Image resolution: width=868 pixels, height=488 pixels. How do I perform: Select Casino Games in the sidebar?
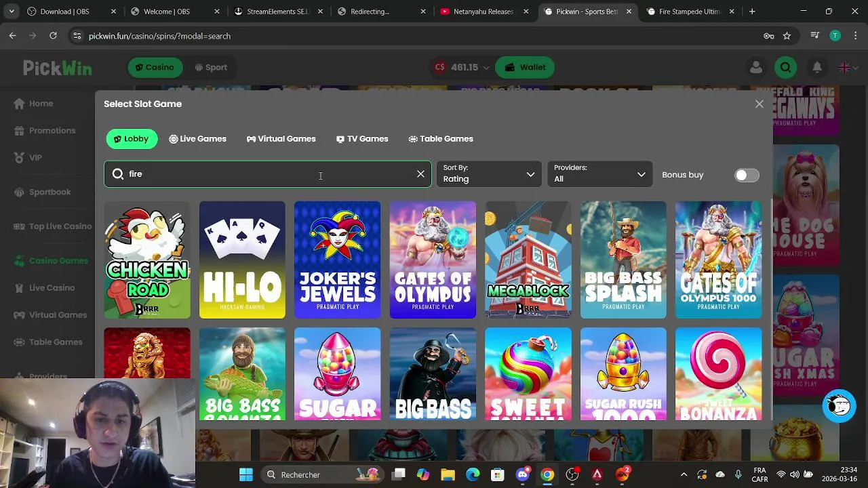tap(51, 260)
